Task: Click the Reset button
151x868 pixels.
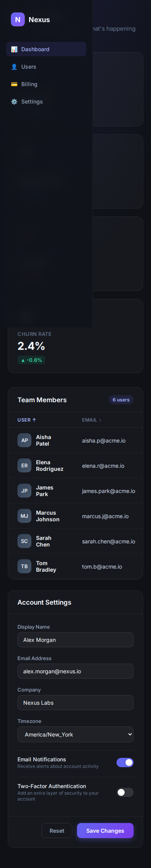Action: pyautogui.click(x=57, y=830)
